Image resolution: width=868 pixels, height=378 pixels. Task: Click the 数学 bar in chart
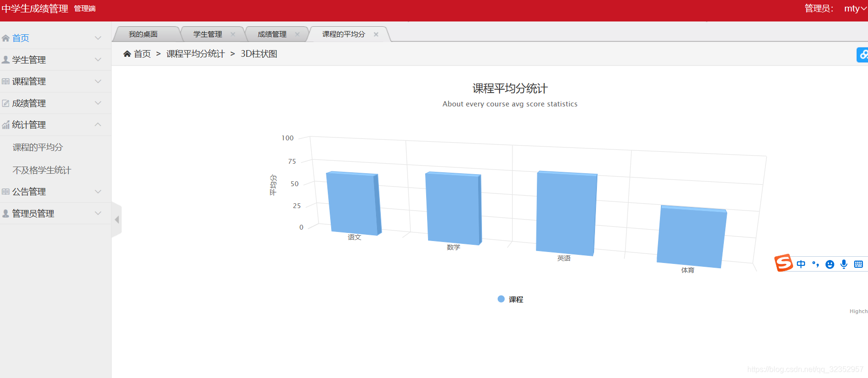point(453,209)
